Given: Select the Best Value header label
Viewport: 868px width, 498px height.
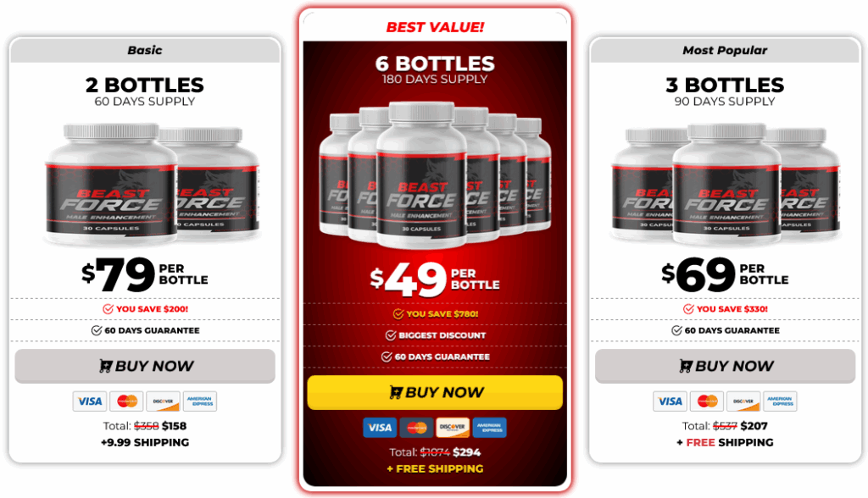Looking at the screenshot, I should pyautogui.click(x=435, y=27).
